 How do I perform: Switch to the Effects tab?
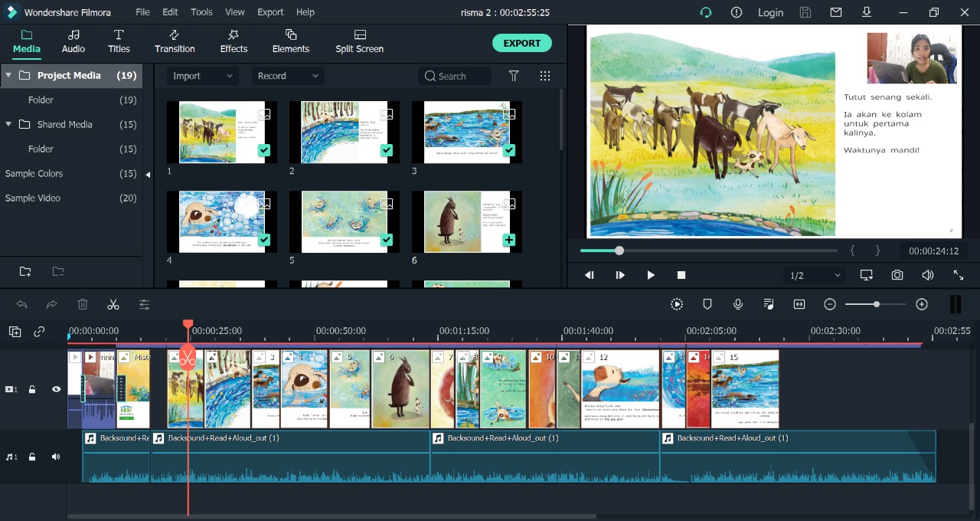[234, 41]
